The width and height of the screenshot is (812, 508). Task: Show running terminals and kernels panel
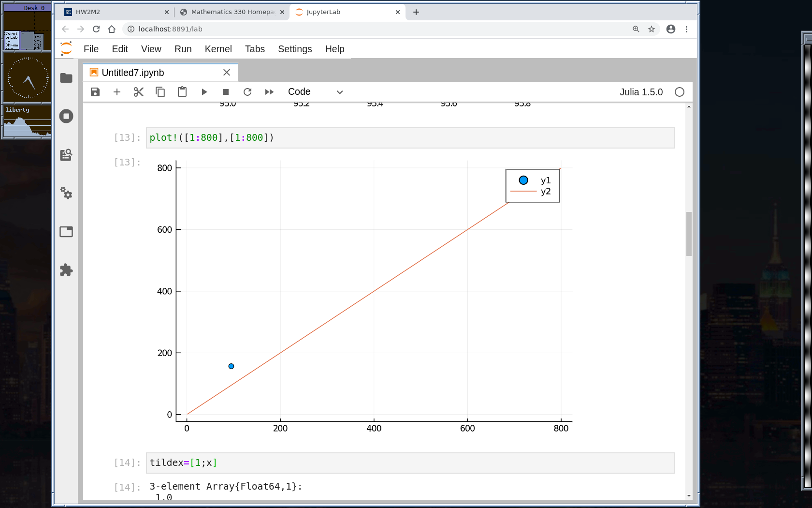[x=66, y=116]
